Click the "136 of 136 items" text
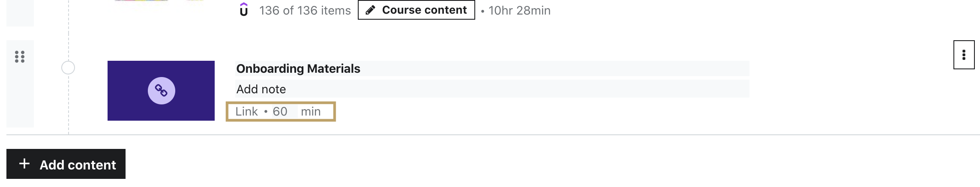The image size is (980, 187). [x=305, y=10]
